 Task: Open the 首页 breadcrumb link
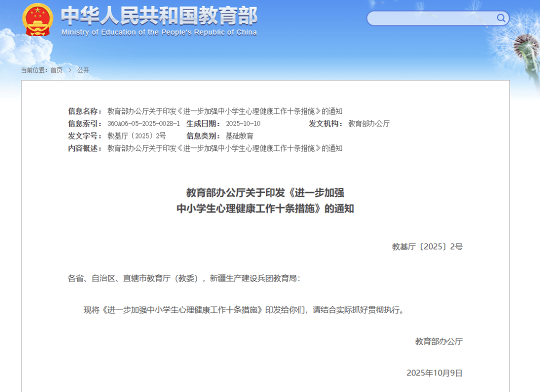point(56,70)
